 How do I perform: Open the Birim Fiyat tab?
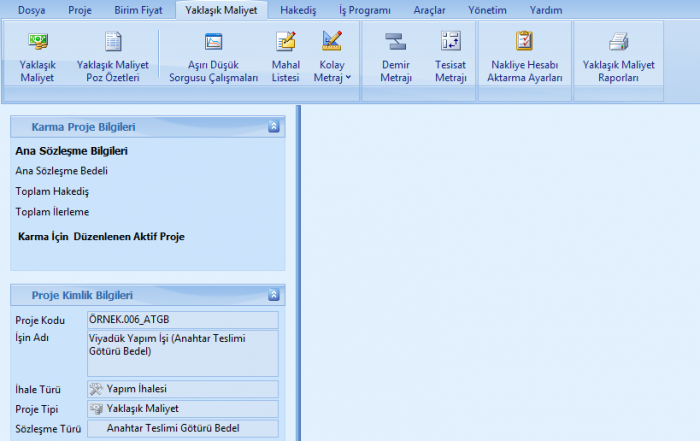tap(140, 10)
